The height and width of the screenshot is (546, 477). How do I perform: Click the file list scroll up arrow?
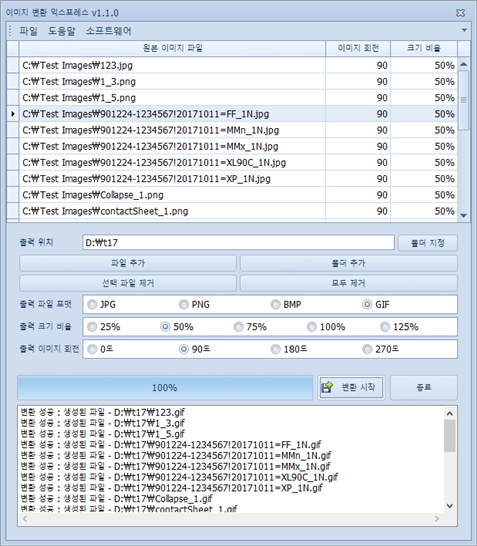pyautogui.click(x=463, y=64)
